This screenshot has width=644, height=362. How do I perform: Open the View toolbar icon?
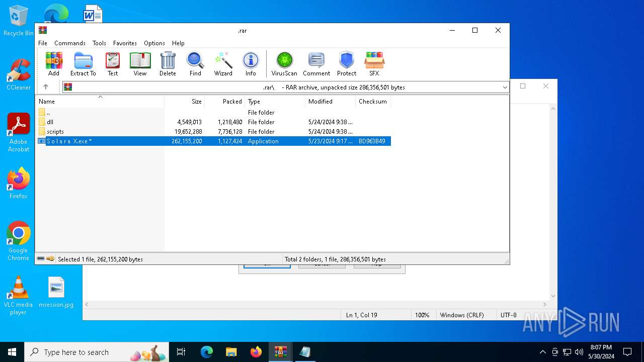[x=140, y=64]
